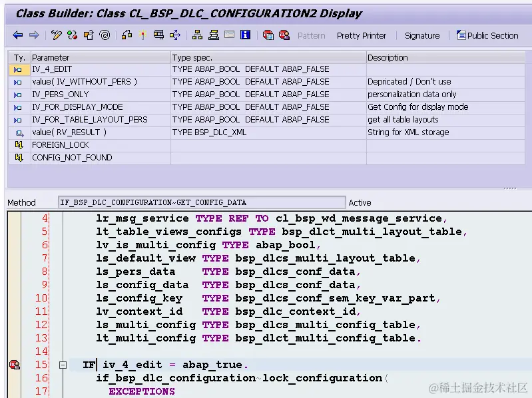Viewport: 532px width, 398px height.
Task: Click line number 10 in the editor
Action: point(41,298)
